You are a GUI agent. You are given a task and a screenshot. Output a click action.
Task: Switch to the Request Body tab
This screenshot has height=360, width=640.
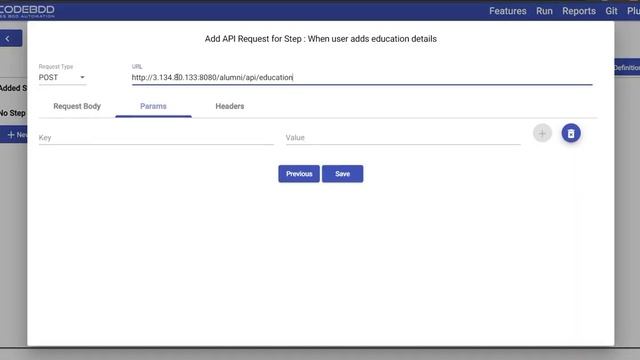click(77, 106)
